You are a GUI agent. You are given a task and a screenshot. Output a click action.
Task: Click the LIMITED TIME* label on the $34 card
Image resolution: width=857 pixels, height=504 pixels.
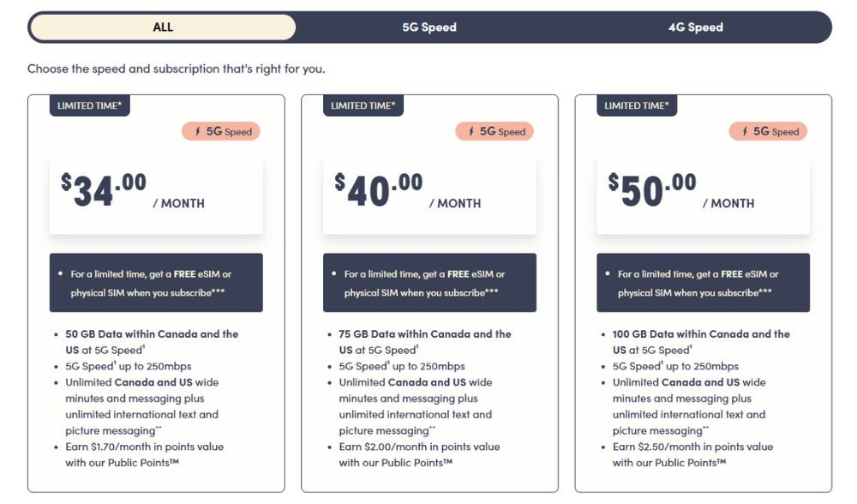tap(90, 105)
